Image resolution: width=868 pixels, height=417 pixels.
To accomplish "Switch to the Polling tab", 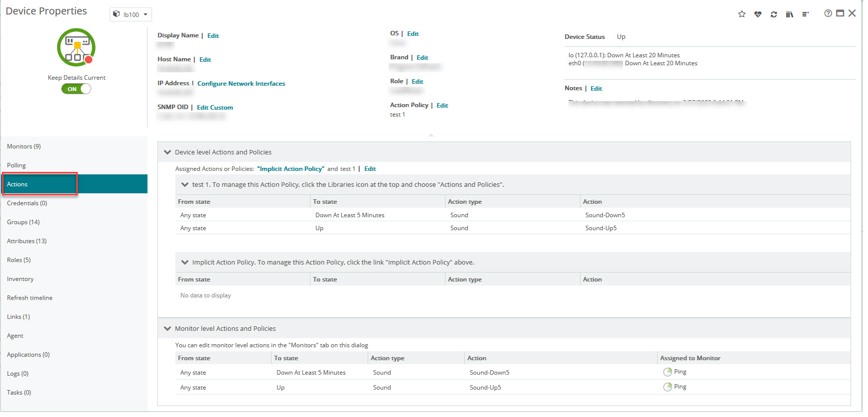I will tap(74, 165).
